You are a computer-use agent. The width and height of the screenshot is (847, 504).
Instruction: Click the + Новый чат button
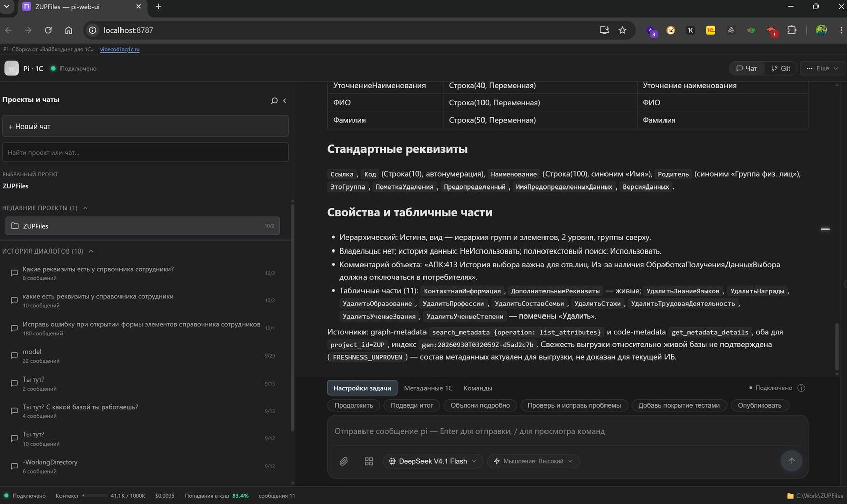point(145,126)
